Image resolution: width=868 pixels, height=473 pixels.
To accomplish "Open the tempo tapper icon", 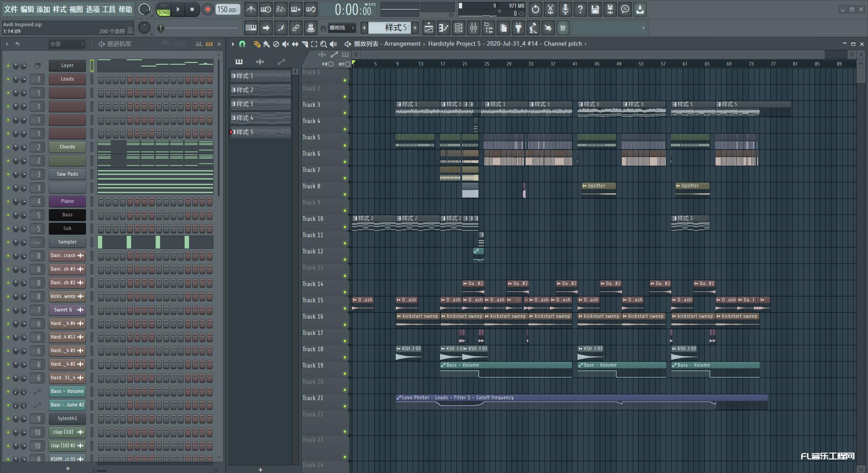I will pyautogui.click(x=533, y=28).
